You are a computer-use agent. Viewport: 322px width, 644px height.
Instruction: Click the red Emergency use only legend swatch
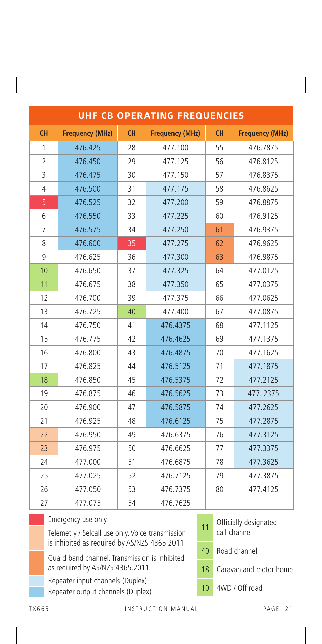click(x=36, y=519)
